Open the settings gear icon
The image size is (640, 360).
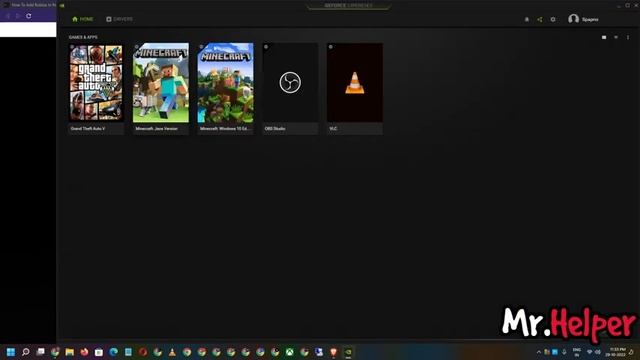tap(553, 19)
